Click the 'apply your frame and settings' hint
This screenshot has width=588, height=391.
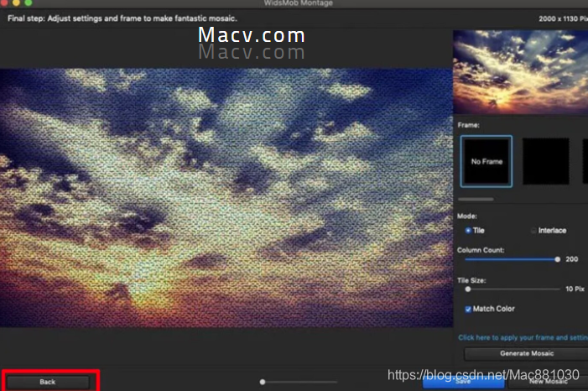click(x=523, y=337)
